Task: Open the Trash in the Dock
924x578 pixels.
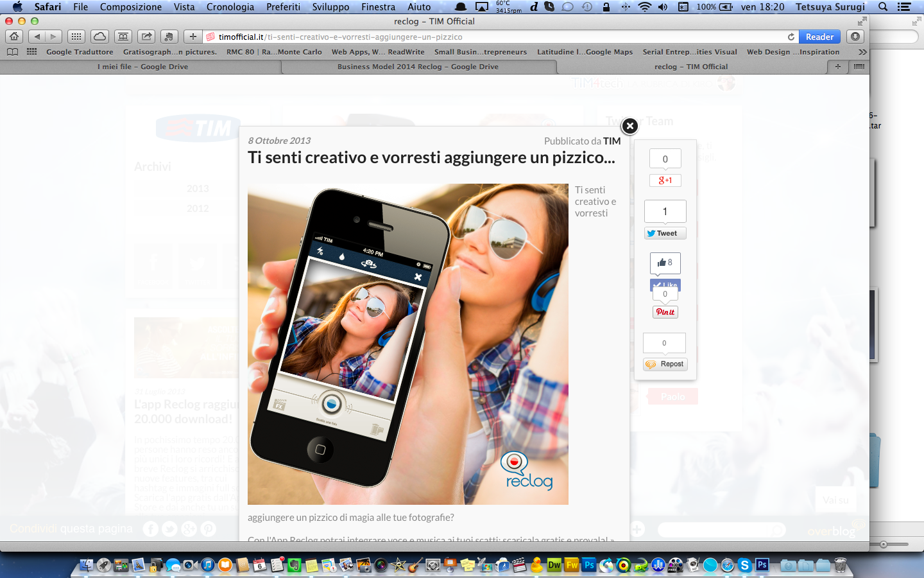Action: coord(840,565)
